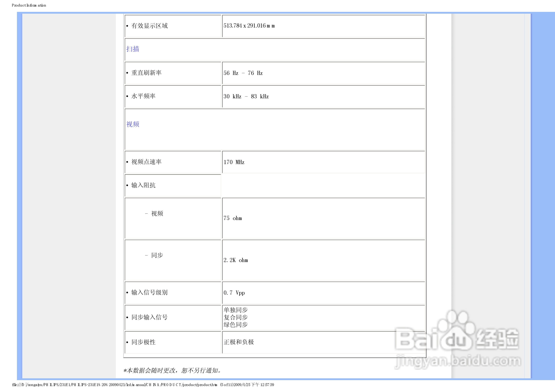Viewport: 555px width, 392px height.
Task: Click the 170 MHz value cell
Action: tap(234, 162)
